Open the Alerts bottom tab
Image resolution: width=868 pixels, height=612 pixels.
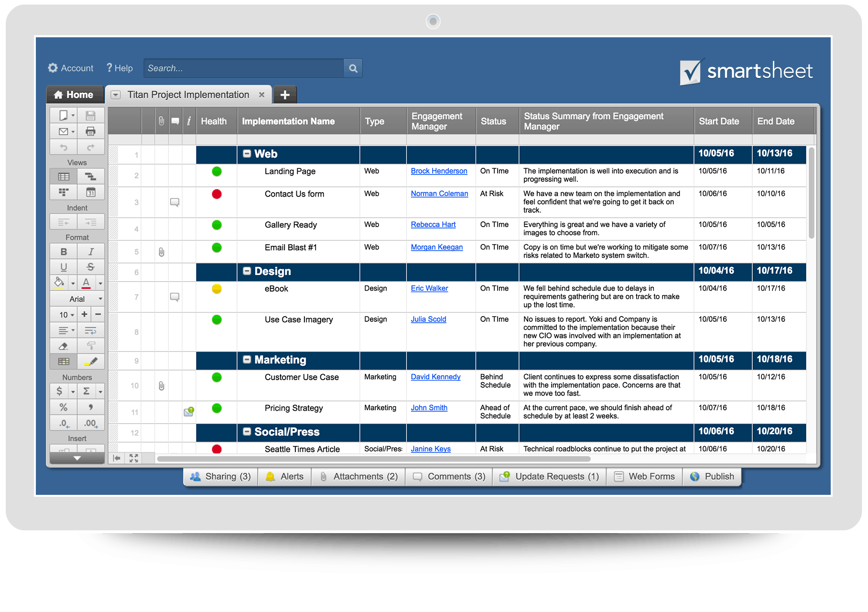click(x=285, y=477)
